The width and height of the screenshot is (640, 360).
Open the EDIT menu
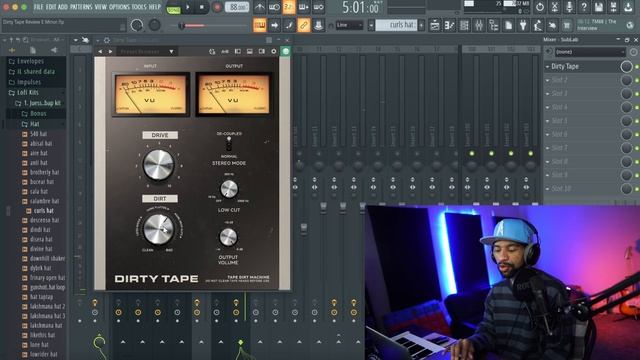tap(51, 7)
